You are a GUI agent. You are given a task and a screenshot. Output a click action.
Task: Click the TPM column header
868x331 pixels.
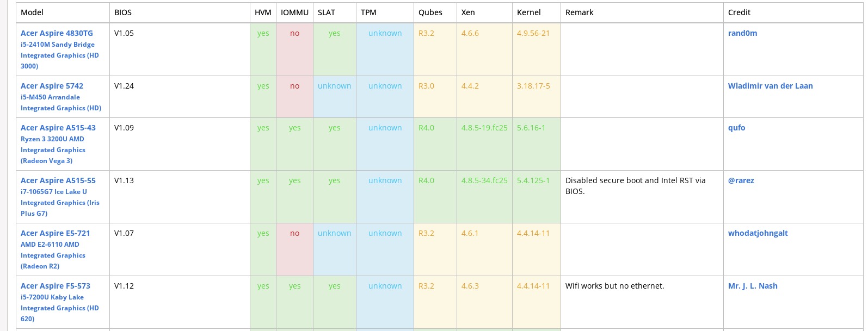coord(368,13)
